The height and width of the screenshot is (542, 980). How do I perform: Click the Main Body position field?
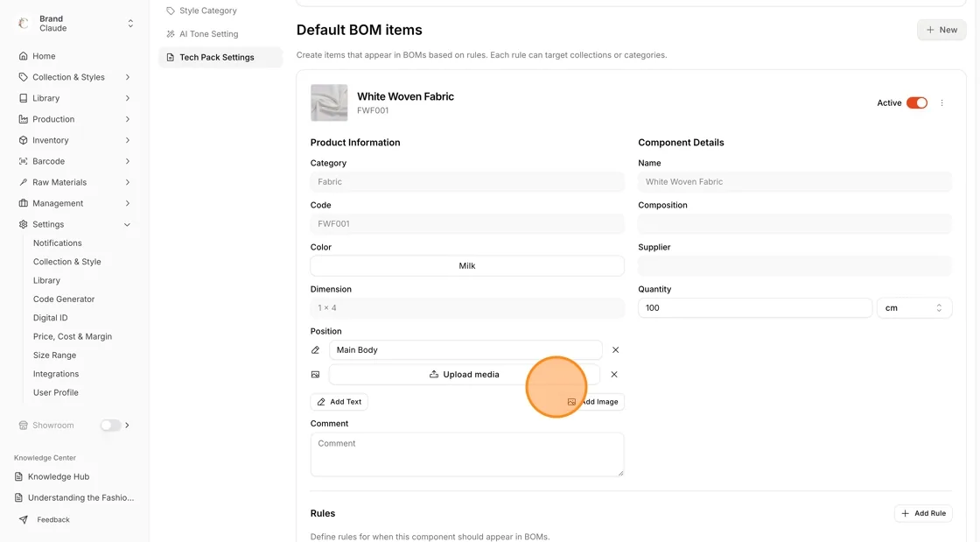click(x=465, y=350)
